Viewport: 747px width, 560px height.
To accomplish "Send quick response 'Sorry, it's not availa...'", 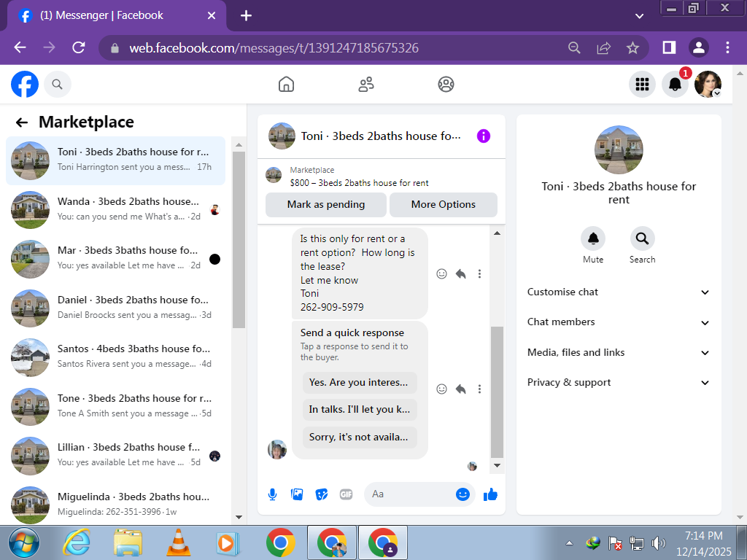I will [x=360, y=437].
